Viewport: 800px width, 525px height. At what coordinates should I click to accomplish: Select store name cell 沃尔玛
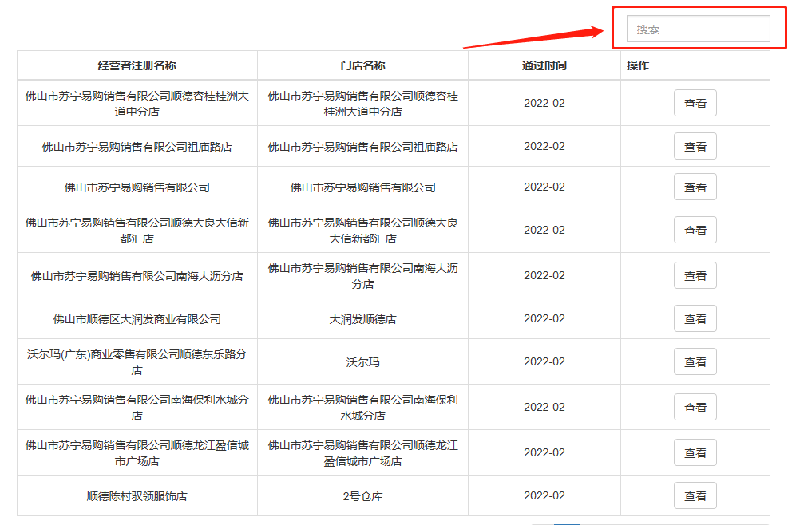pos(363,362)
